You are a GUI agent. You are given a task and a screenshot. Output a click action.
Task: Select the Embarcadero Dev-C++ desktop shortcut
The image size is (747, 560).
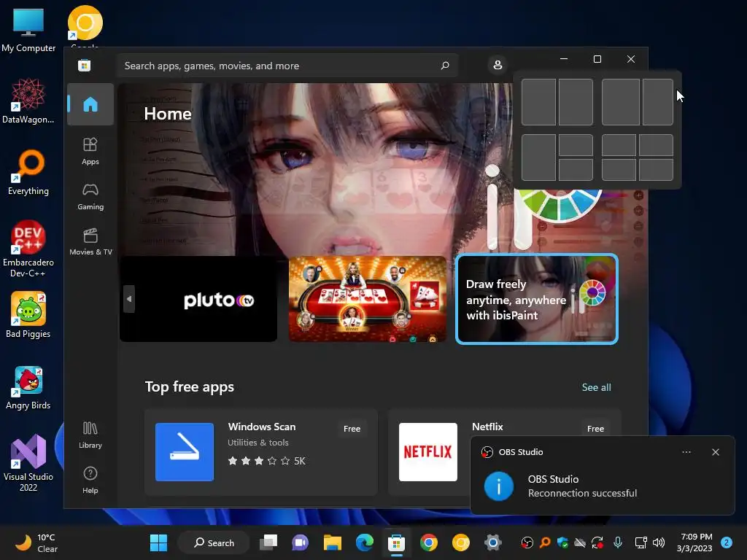coord(28,249)
